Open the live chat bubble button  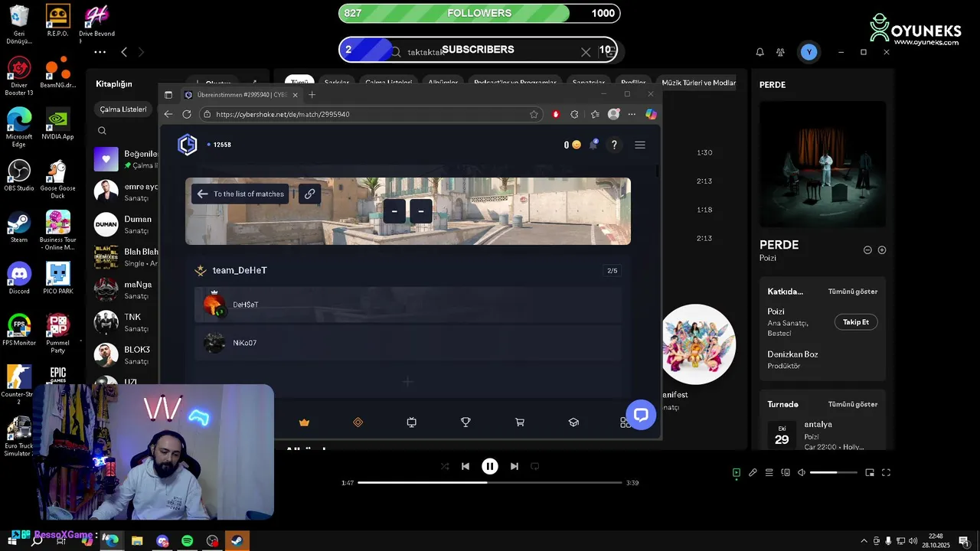[641, 415]
